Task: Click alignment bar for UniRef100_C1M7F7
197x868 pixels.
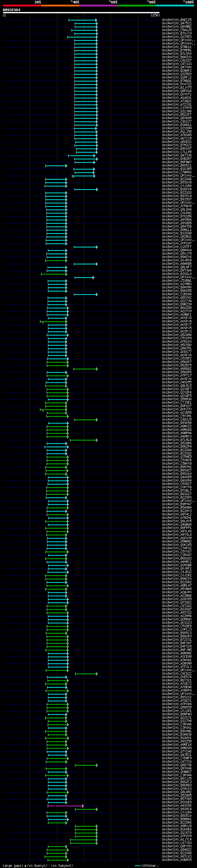Action: tap(86, 247)
